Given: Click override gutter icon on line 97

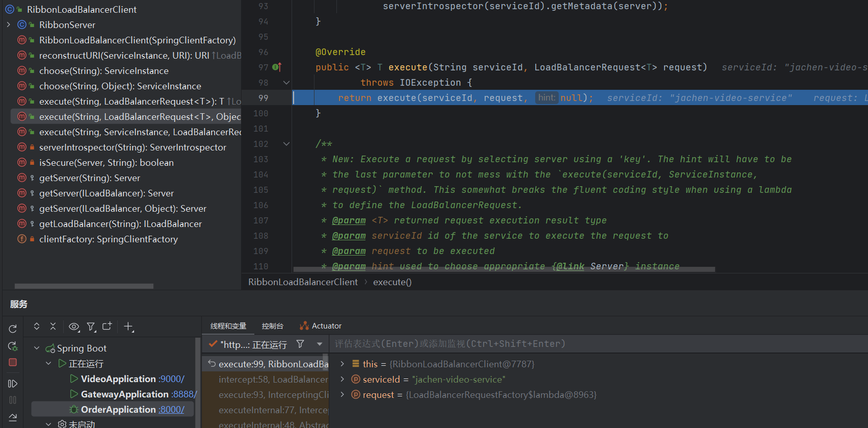Looking at the screenshot, I should [x=277, y=67].
